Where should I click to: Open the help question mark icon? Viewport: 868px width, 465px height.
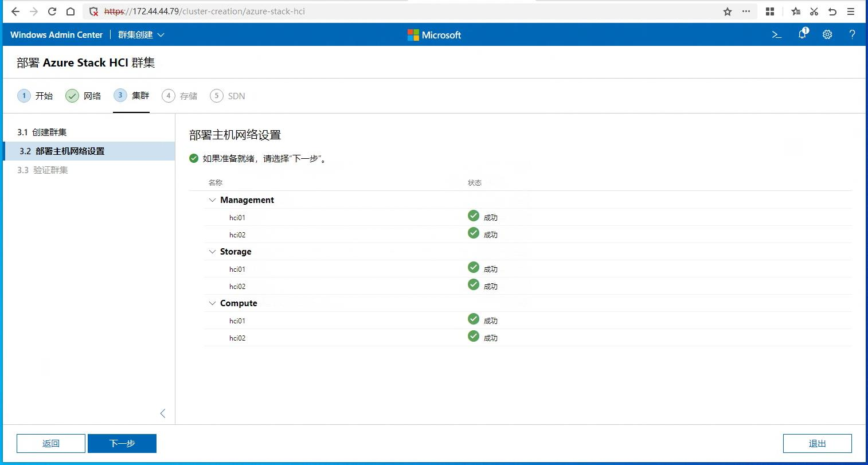(x=853, y=34)
